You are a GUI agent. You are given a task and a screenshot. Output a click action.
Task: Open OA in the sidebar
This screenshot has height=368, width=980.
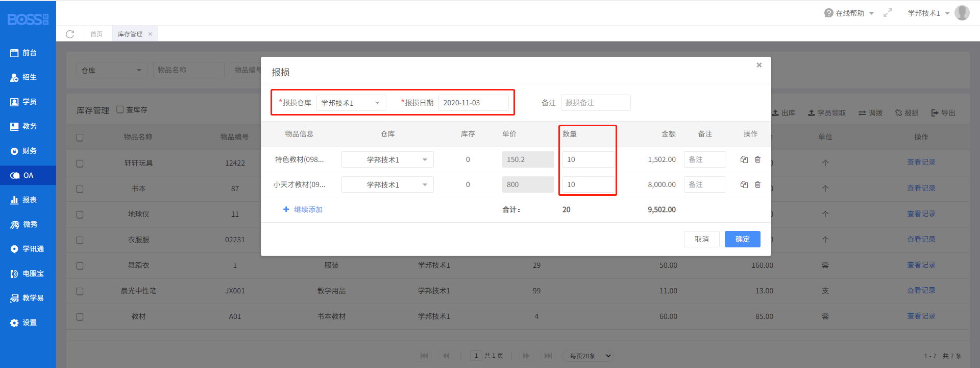point(28,175)
